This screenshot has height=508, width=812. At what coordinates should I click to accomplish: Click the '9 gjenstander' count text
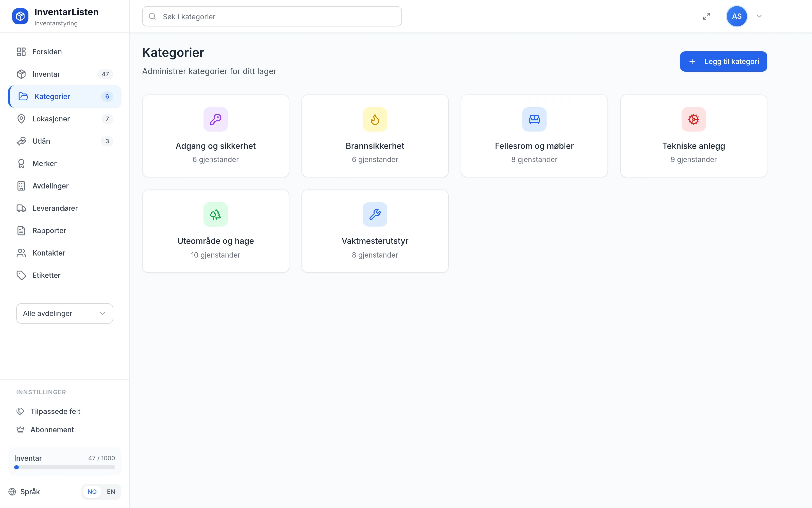click(693, 160)
